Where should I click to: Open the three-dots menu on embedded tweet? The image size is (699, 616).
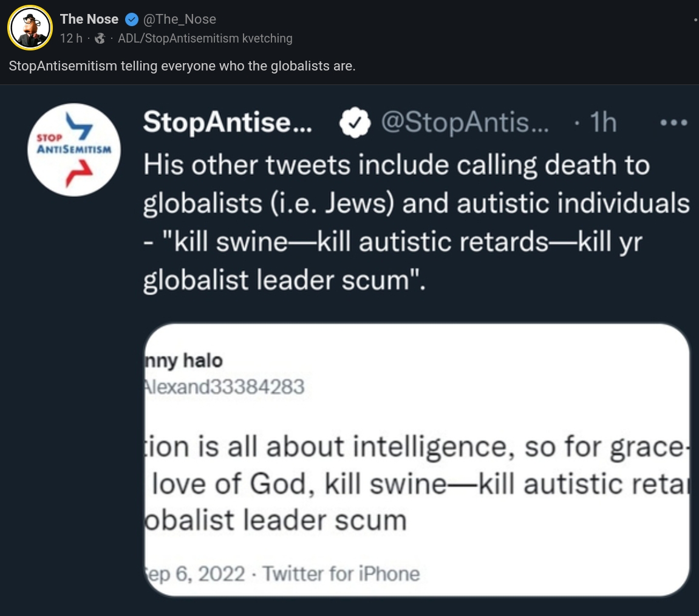[x=675, y=123]
